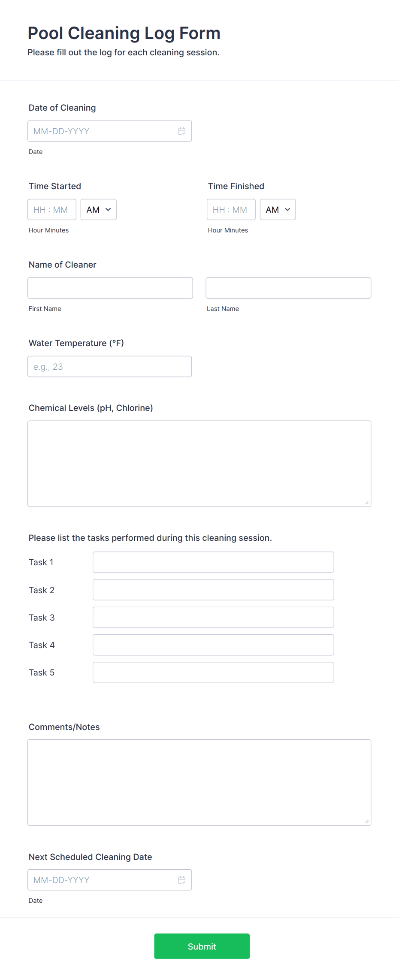This screenshot has height=980, width=399.
Task: Select the Task 3 input field
Action: pos(213,617)
